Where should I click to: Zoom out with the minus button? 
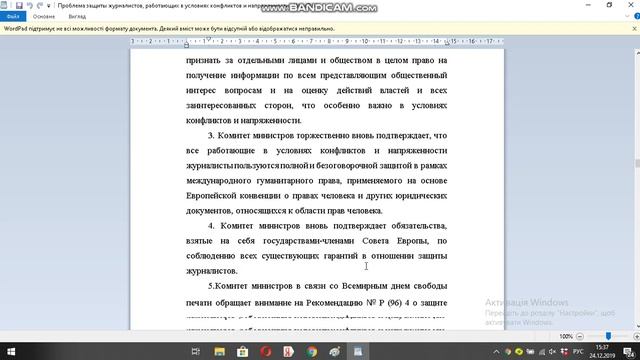tap(580, 336)
